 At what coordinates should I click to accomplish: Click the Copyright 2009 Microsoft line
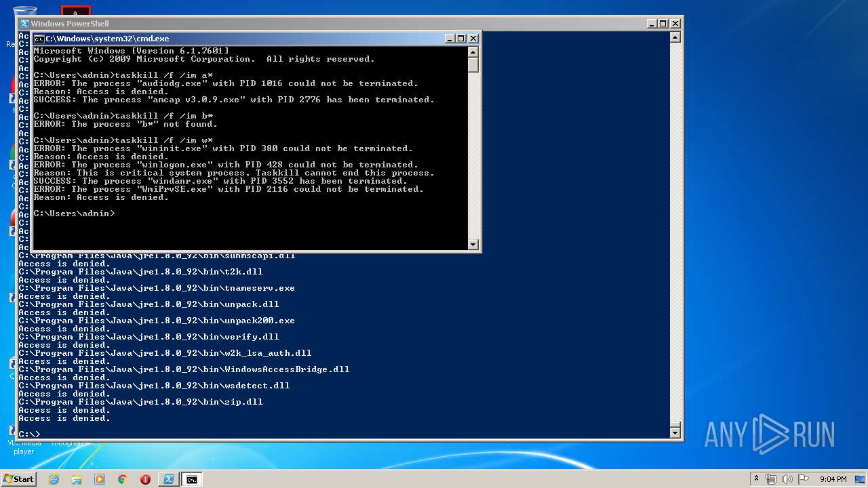[204, 59]
